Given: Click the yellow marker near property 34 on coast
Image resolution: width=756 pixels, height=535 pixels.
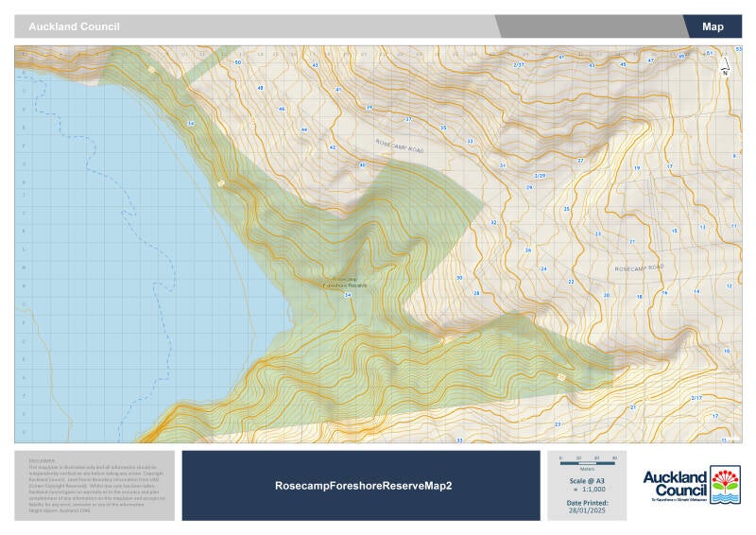Looking at the screenshot, I should coord(221,182).
